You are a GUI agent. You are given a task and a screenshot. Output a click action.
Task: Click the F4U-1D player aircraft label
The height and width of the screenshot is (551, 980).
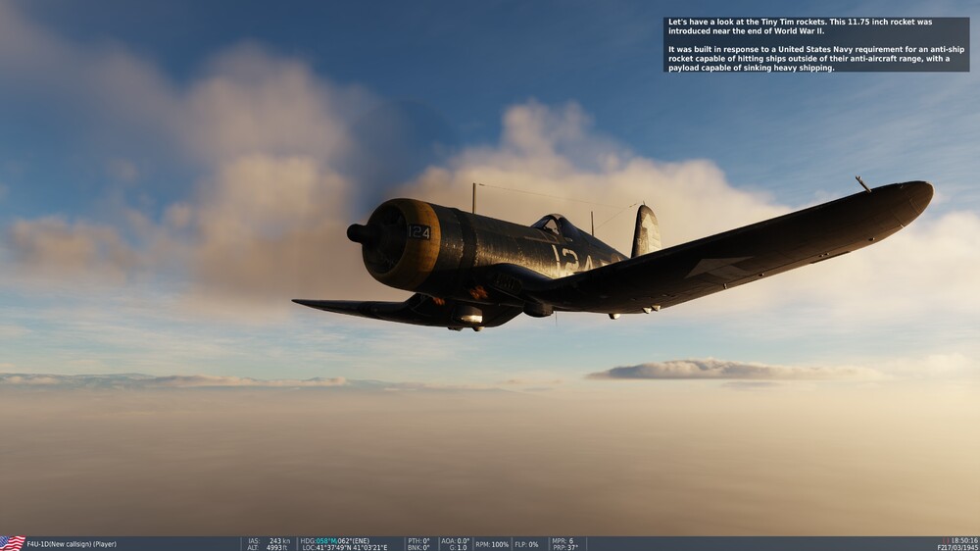point(72,544)
